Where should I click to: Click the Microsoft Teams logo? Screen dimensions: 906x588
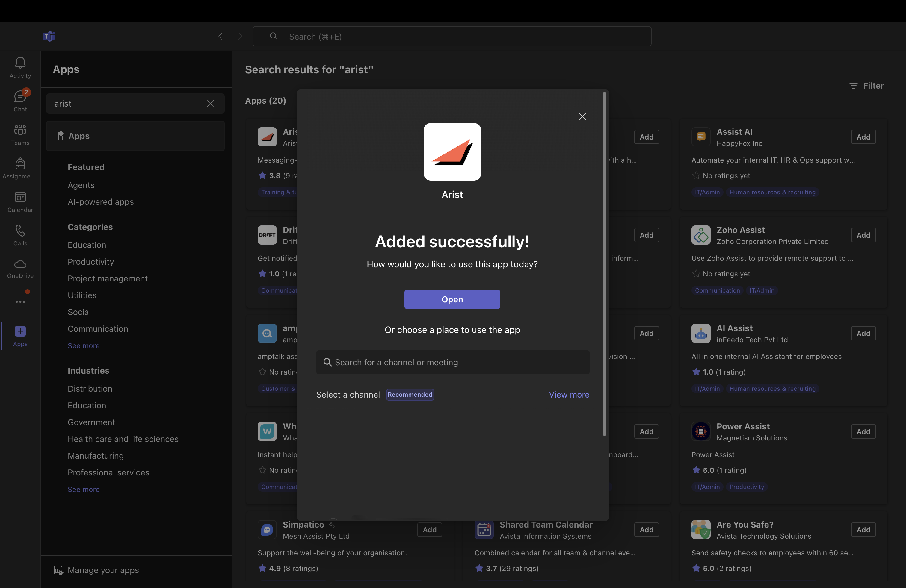[49, 36]
